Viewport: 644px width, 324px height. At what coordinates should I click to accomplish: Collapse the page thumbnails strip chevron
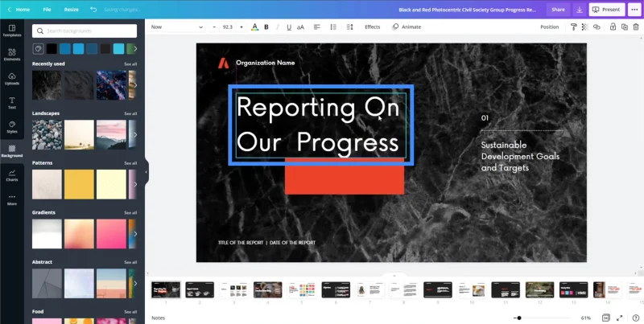click(394, 276)
